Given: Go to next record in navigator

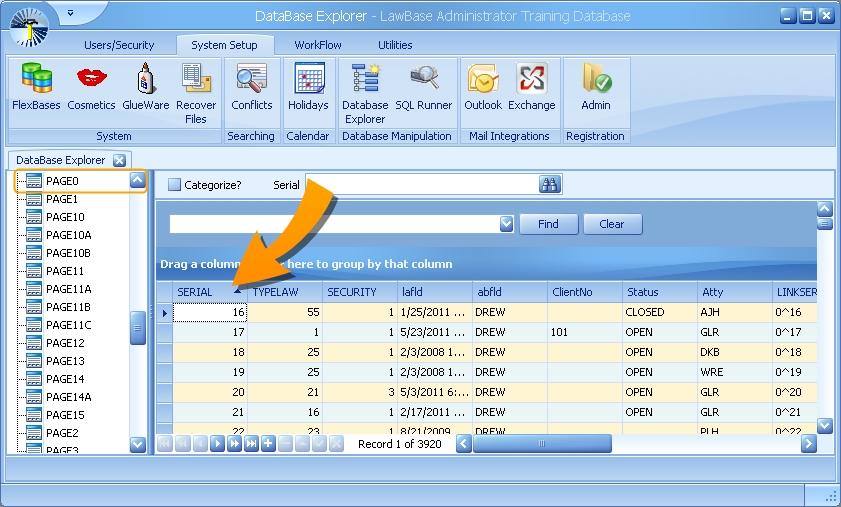Looking at the screenshot, I should pos(217,444).
